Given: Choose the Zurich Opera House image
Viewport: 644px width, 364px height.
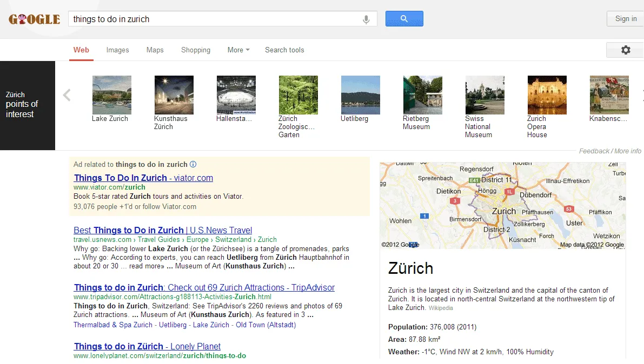Looking at the screenshot, I should [x=547, y=95].
